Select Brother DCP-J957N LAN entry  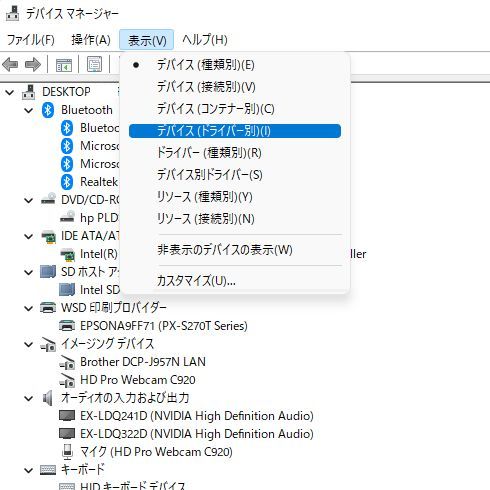coord(143,362)
